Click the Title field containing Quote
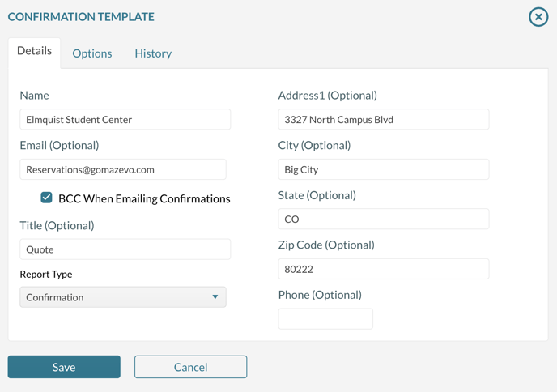557x392 pixels. (125, 249)
